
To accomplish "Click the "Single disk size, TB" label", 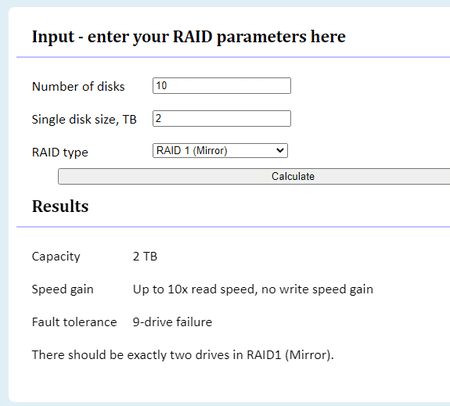I will 84,119.
